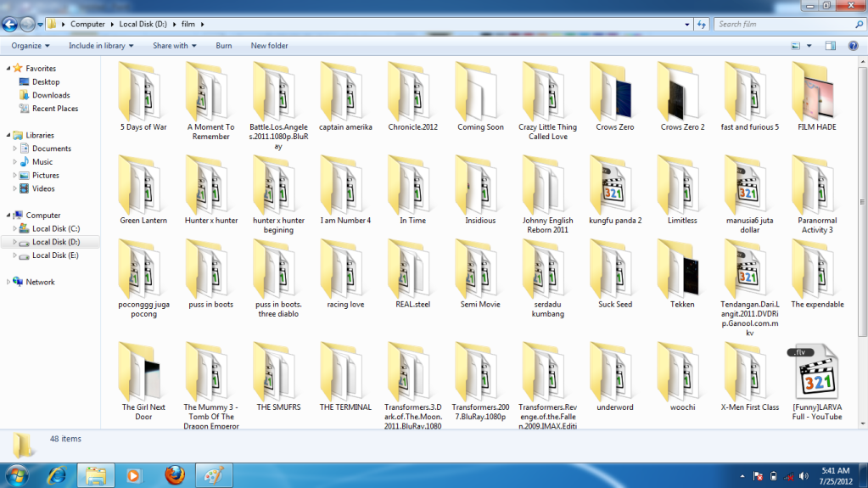Select the Limitless folder

click(682, 191)
